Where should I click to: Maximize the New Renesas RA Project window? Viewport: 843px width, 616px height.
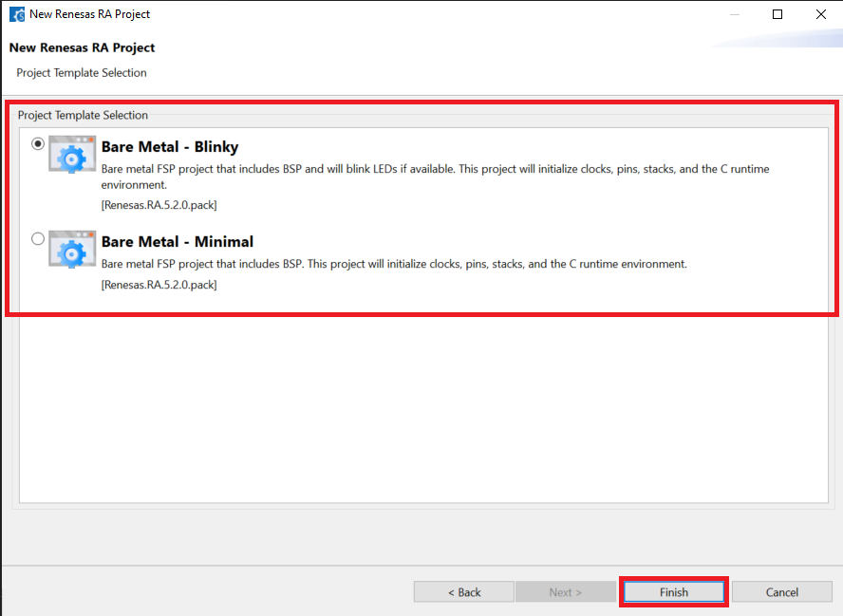pyautogui.click(x=777, y=14)
